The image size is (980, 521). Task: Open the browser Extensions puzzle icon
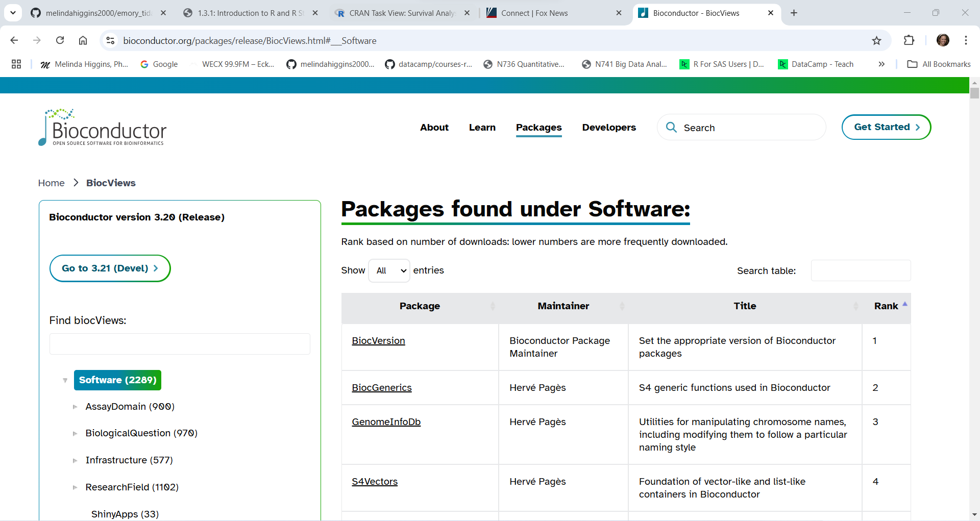[909, 40]
